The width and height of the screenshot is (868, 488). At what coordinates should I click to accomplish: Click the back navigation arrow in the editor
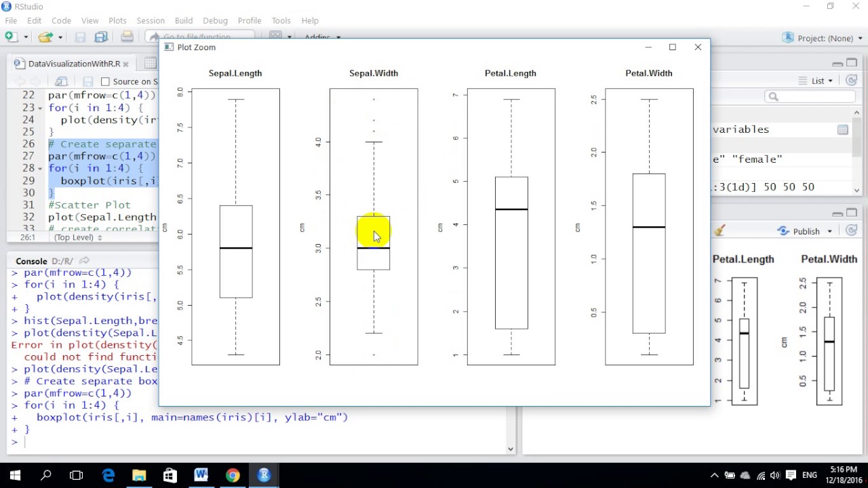pyautogui.click(x=20, y=81)
